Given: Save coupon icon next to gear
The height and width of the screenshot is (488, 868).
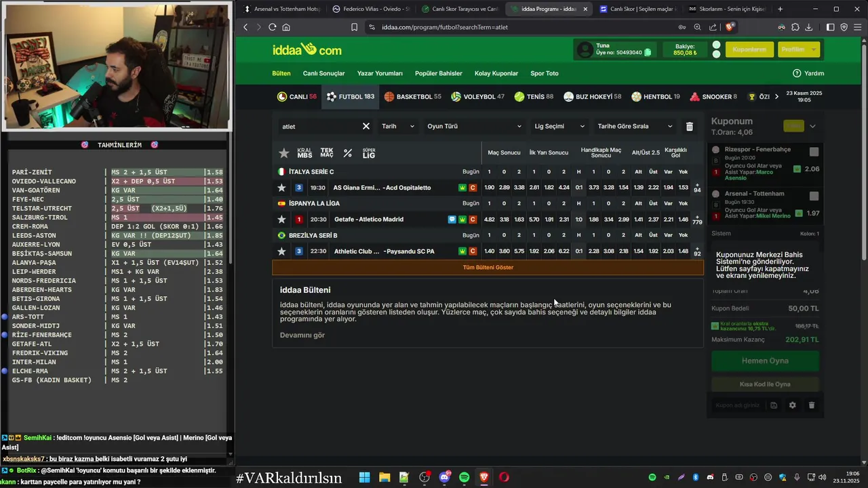Looking at the screenshot, I should click(x=774, y=405).
